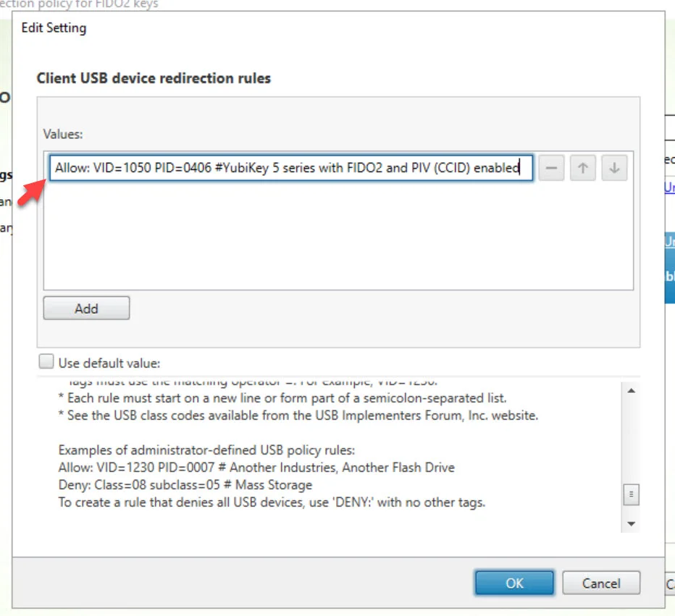
Task: Confirm the setting with OK
Action: (514, 583)
